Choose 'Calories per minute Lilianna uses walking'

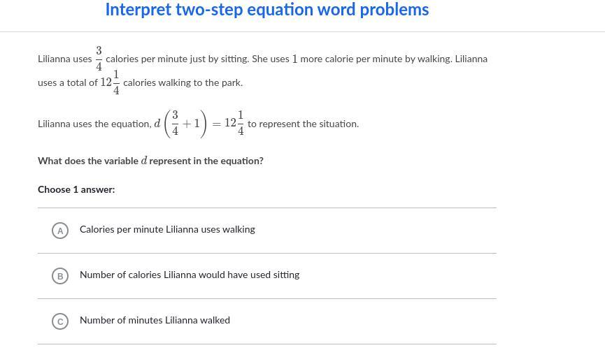pyautogui.click(x=167, y=229)
